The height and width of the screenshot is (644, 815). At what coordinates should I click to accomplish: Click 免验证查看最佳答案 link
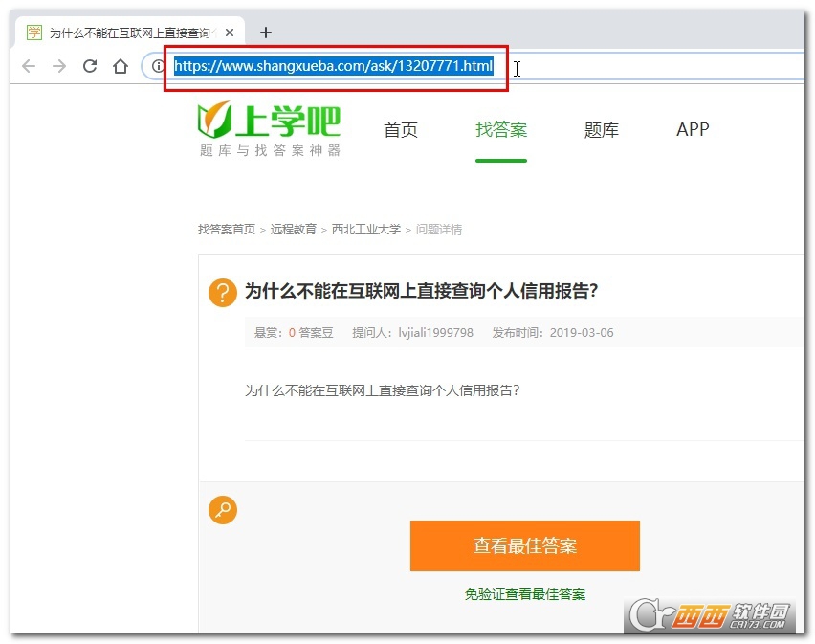click(x=525, y=594)
